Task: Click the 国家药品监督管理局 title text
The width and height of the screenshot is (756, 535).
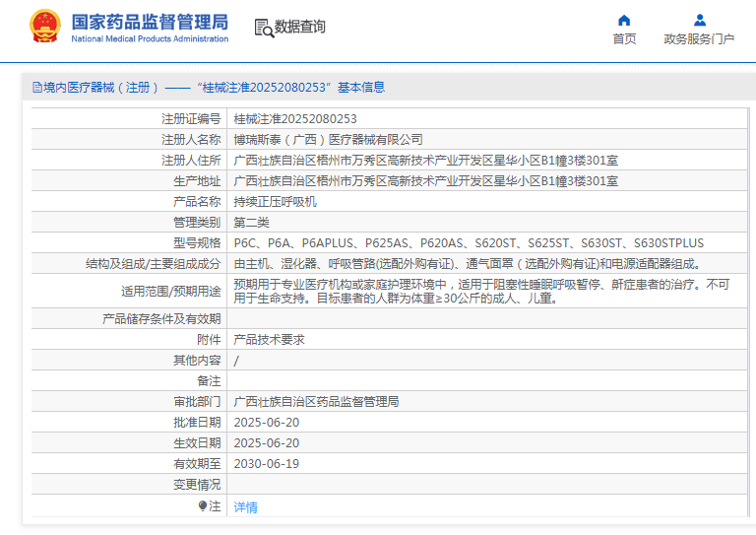Action: 150,21
